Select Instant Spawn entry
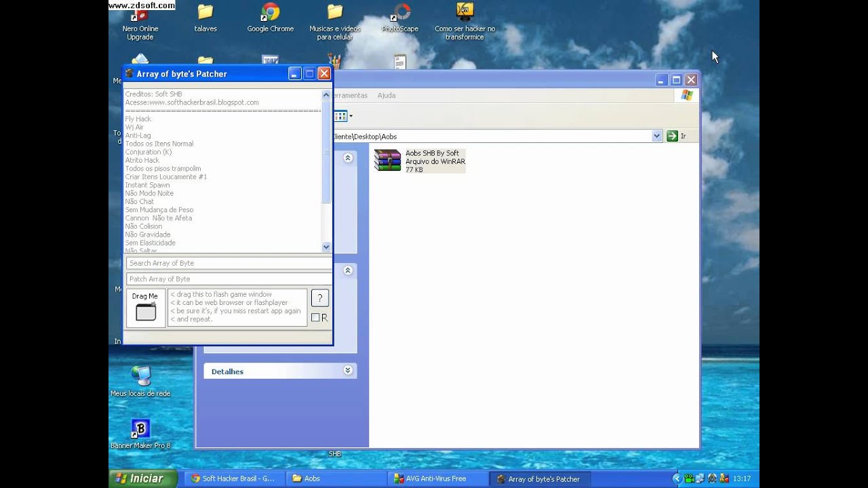The image size is (868, 488). pyautogui.click(x=147, y=185)
